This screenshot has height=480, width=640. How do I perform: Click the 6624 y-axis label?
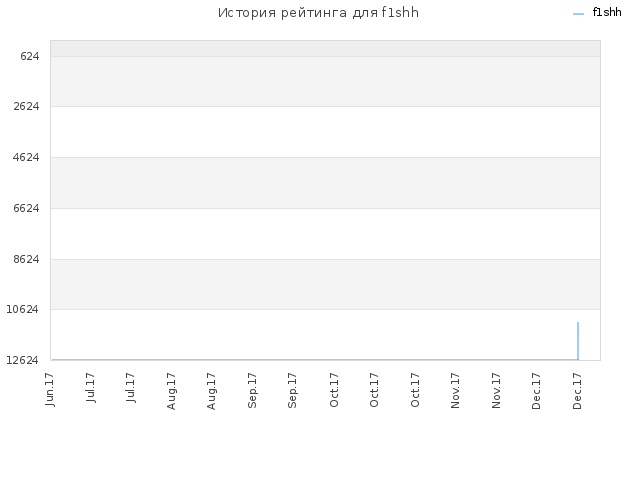(26, 208)
